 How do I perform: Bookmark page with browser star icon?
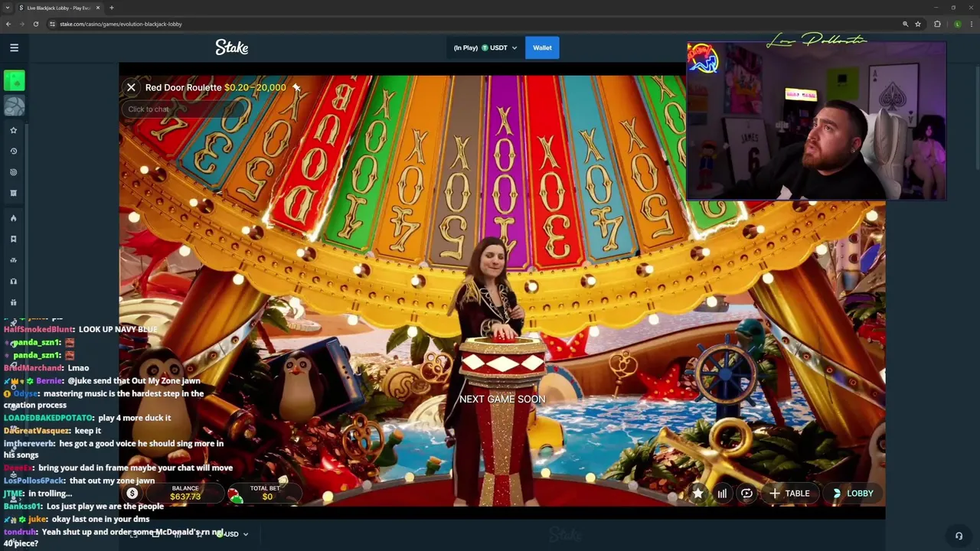917,24
